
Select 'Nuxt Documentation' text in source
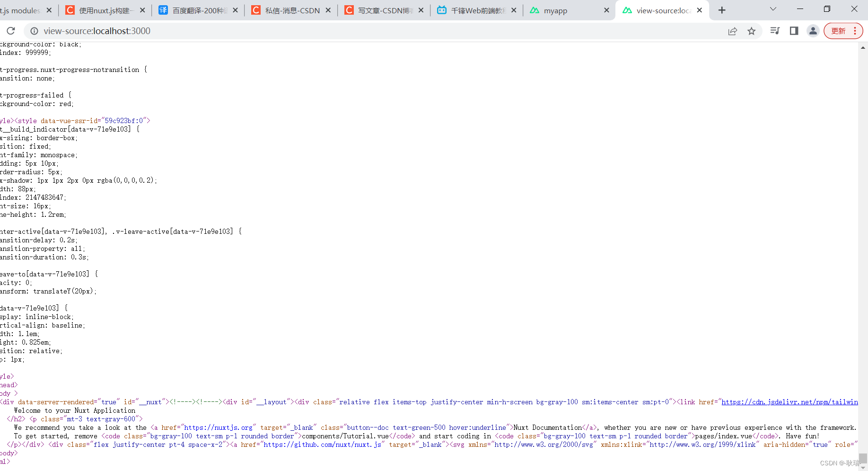pyautogui.click(x=548, y=427)
